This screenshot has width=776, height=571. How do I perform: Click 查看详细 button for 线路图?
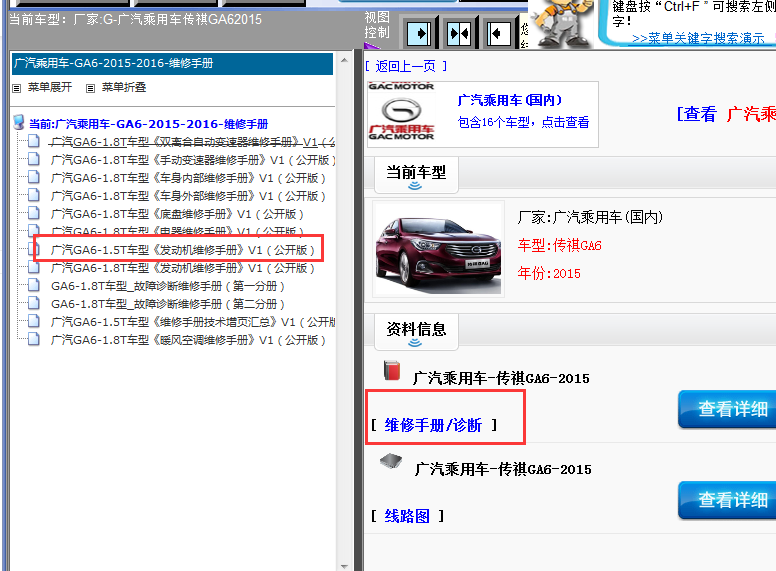(728, 500)
